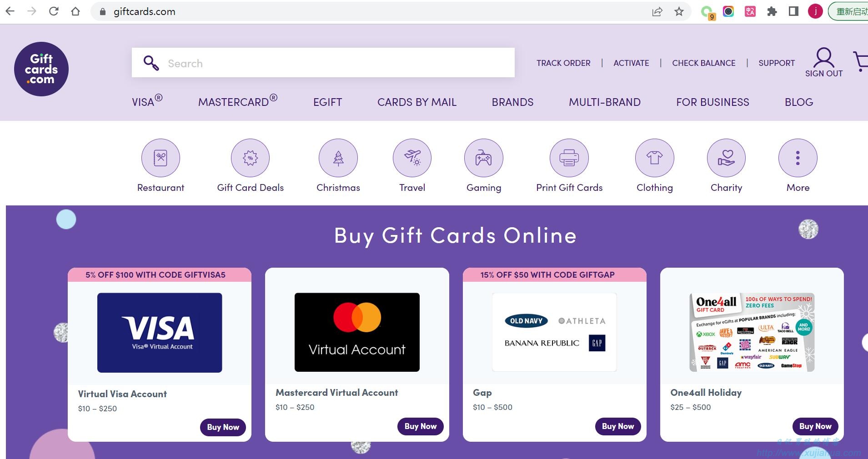
Task: Open the Christmas tree category icon
Action: (x=338, y=158)
